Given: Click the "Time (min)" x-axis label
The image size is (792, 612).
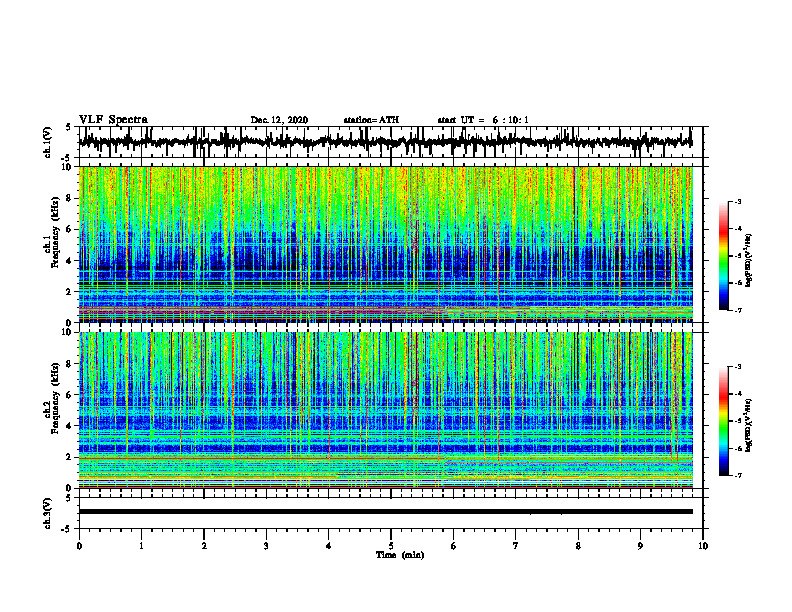Looking at the screenshot, I should click(400, 555).
